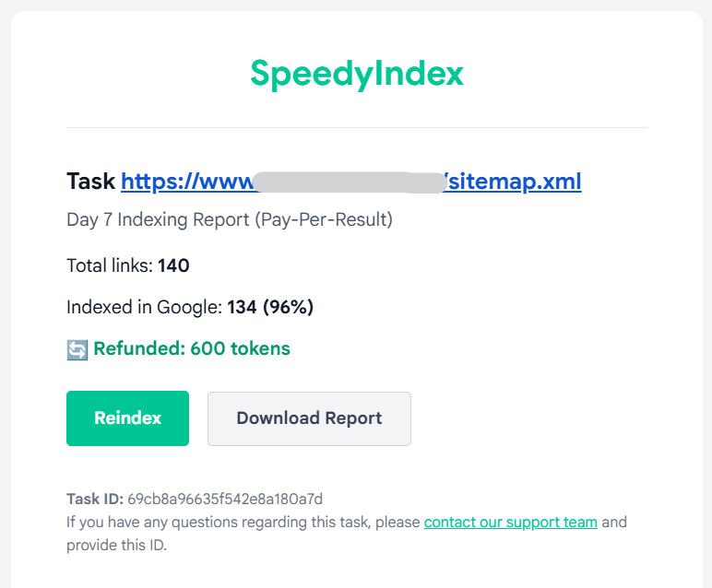Click the Download Report button
712x588 pixels.
pyautogui.click(x=309, y=418)
